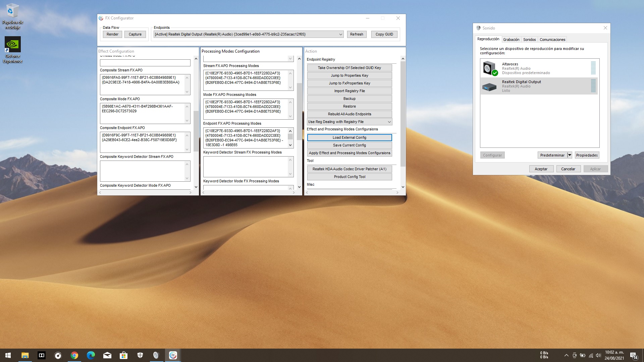
Task: Open Windows Security shield on taskbar
Action: 140,355
